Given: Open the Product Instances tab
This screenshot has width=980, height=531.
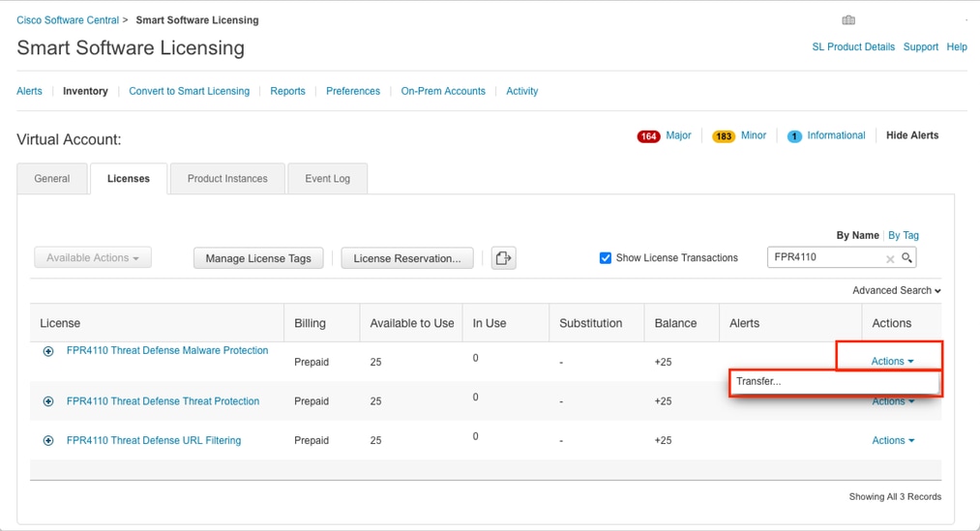Looking at the screenshot, I should pos(227,179).
